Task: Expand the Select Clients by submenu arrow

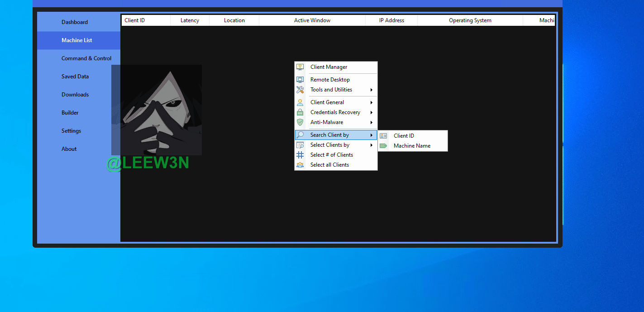Action: pos(372,145)
